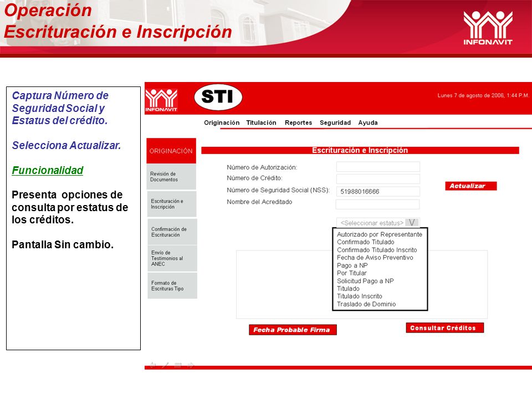Click the Pantalla Sin cambio text
The height and width of the screenshot is (399, 532).
(x=63, y=244)
